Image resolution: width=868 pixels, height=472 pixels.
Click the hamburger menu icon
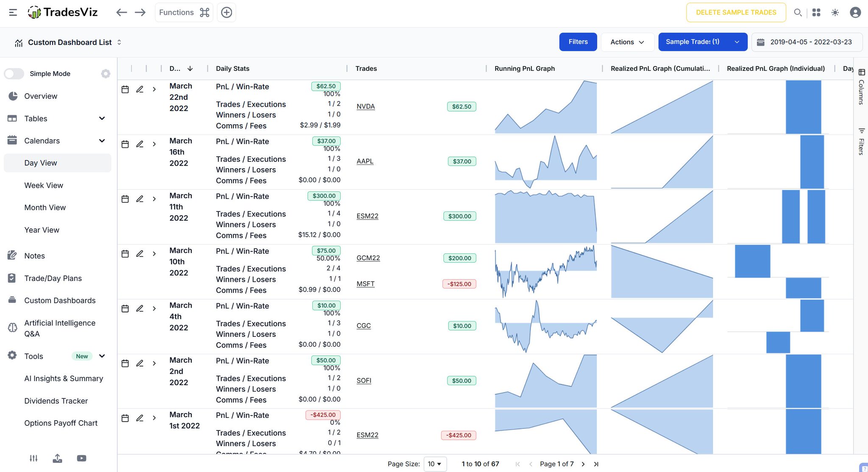[x=13, y=12]
